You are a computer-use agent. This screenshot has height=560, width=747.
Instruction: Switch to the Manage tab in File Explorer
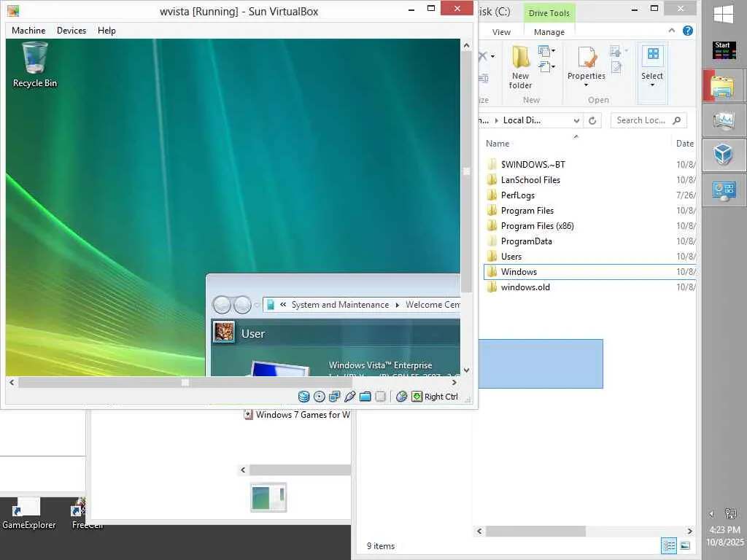549,32
